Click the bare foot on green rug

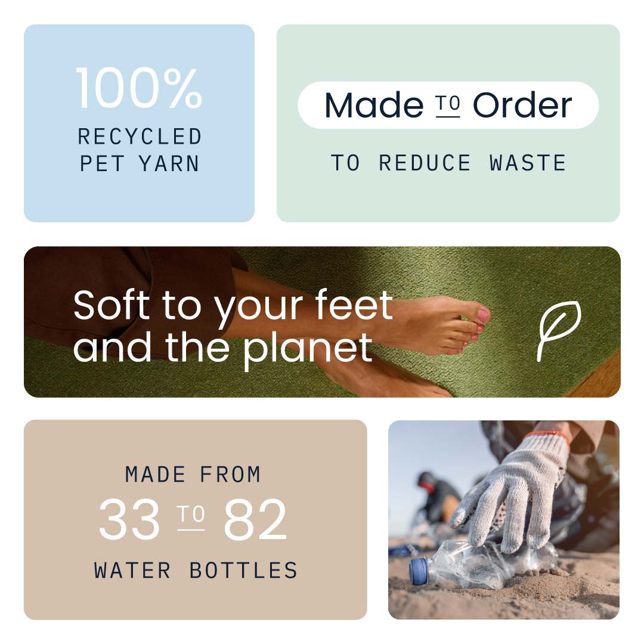coord(427,324)
